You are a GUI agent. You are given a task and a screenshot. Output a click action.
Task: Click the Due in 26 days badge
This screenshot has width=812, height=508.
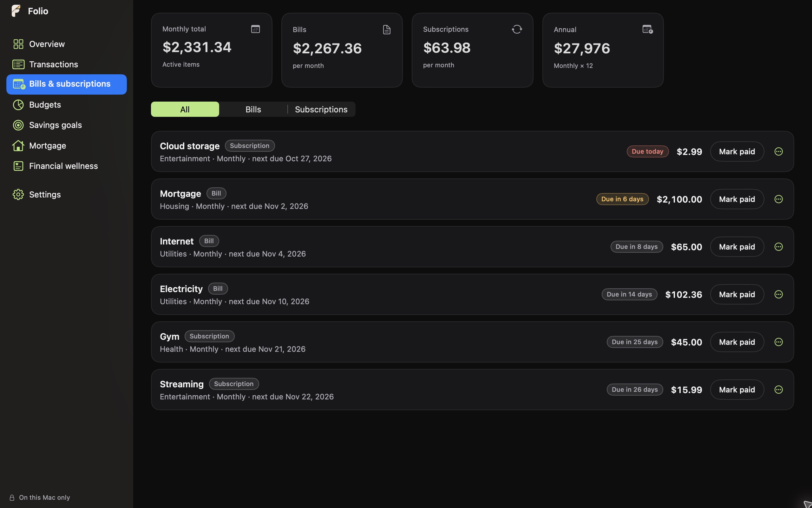click(x=634, y=390)
